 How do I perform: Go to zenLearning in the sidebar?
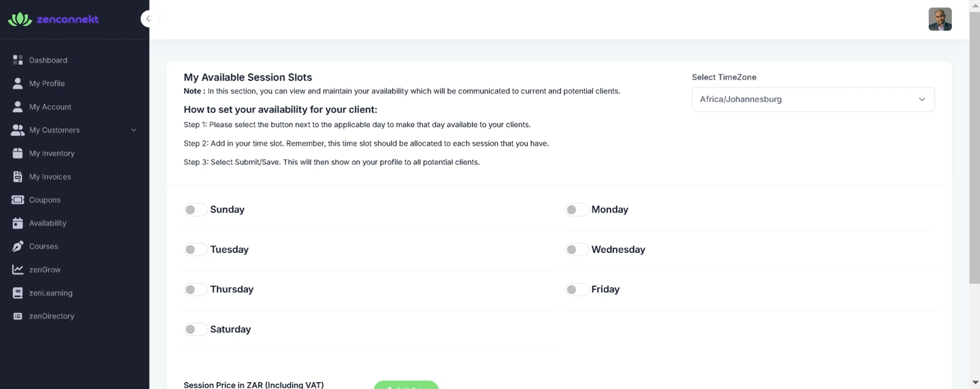point(51,293)
